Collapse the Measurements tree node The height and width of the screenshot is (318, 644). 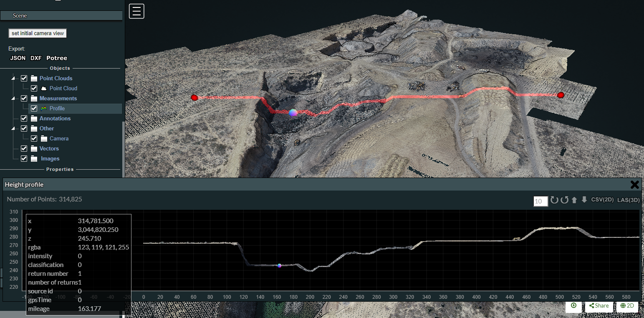(x=14, y=99)
